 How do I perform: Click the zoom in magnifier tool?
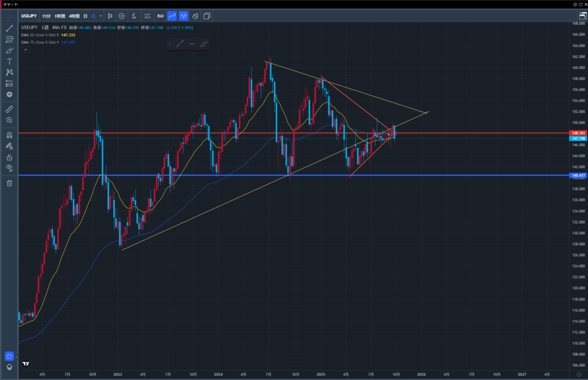tap(9, 120)
